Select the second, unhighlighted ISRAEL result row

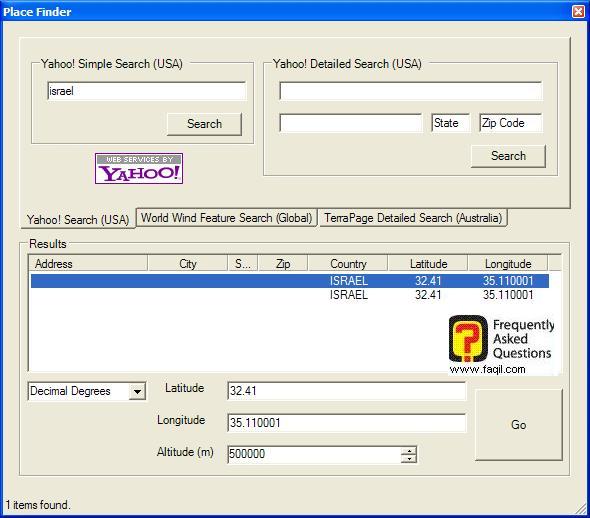[289, 295]
